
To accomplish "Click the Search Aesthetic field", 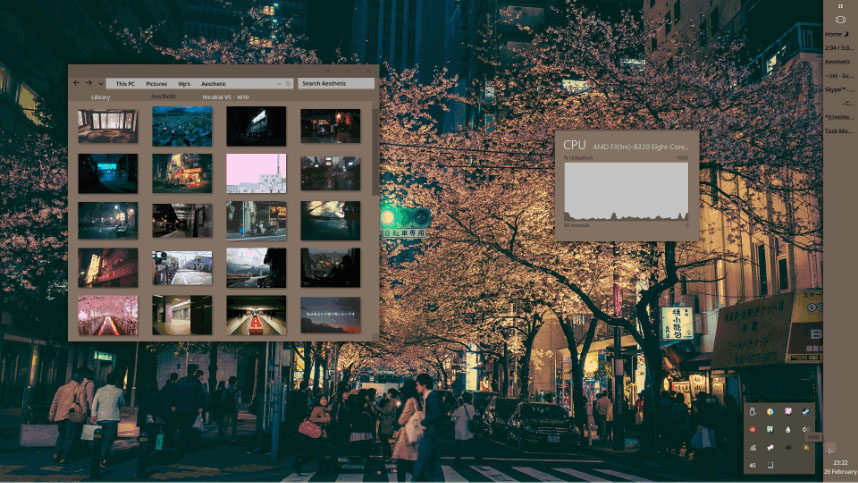I will (336, 84).
